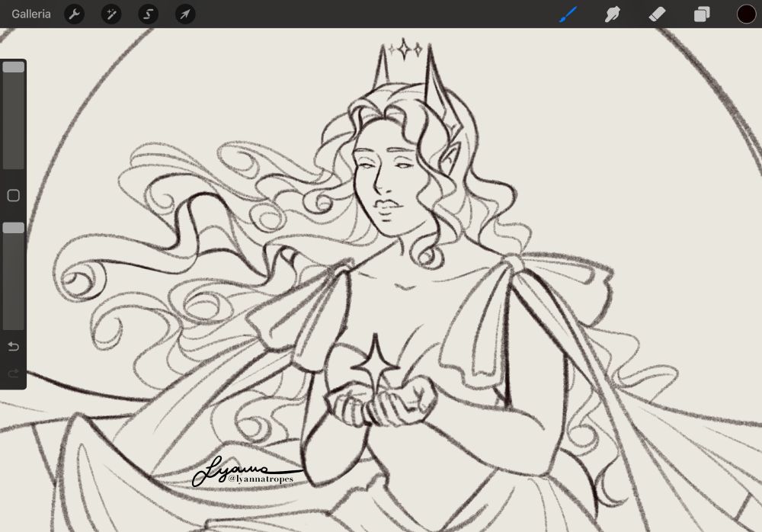
Task: Return to the Galleria
Action: click(30, 14)
